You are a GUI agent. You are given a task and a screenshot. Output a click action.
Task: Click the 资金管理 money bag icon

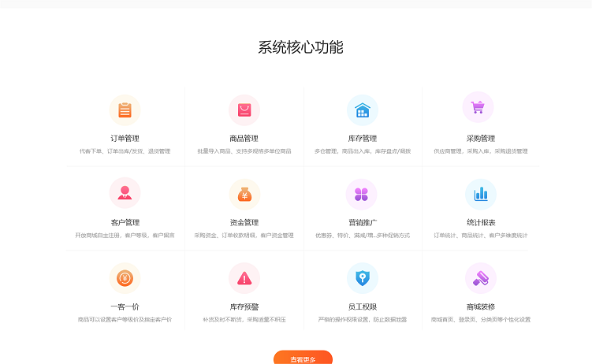244,195
